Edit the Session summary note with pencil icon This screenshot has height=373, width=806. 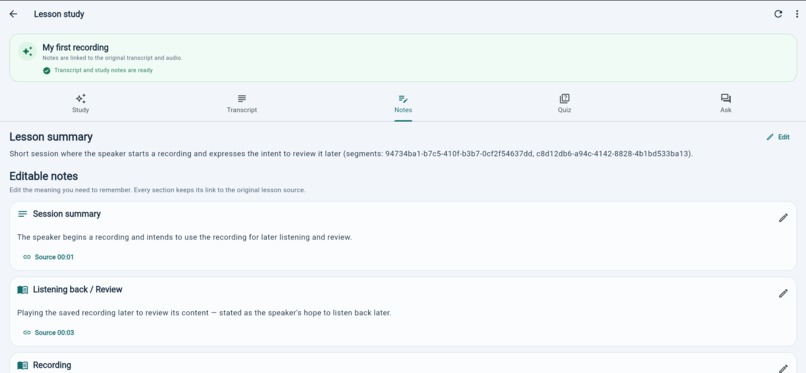tap(783, 218)
